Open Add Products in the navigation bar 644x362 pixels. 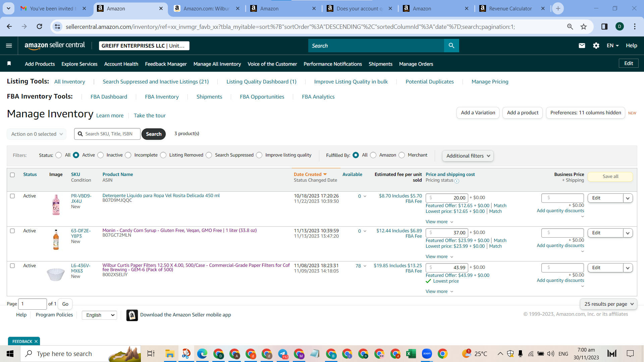[x=40, y=64]
